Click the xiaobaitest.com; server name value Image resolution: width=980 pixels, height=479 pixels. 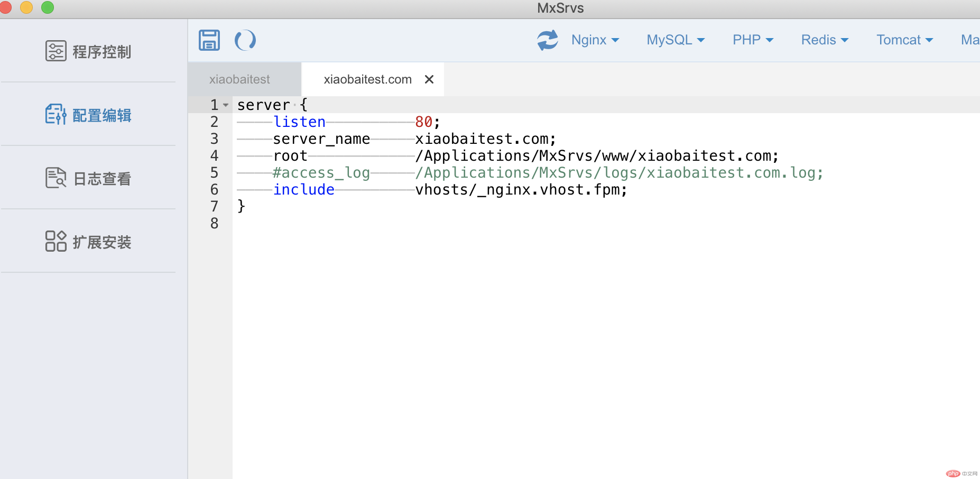[486, 139]
